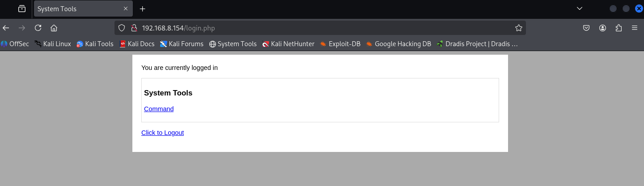Go to the browser home page
Screen dimensions: 644x186
click(54, 28)
